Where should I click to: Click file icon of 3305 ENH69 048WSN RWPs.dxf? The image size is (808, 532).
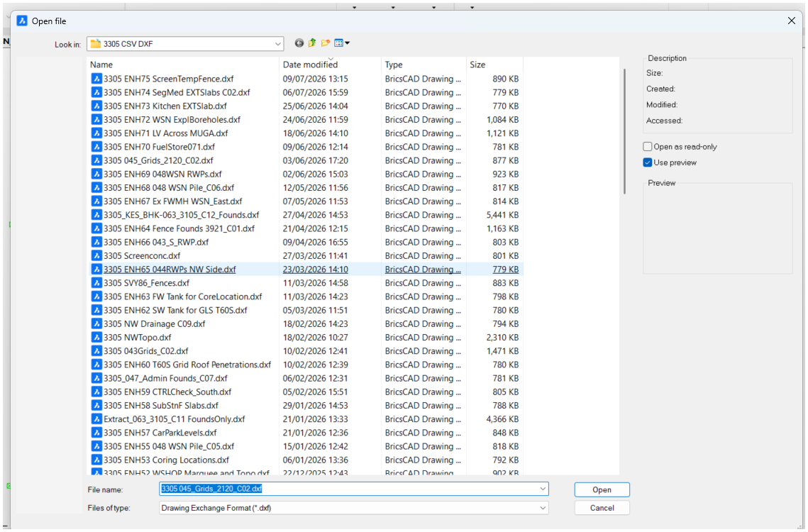pyautogui.click(x=96, y=174)
